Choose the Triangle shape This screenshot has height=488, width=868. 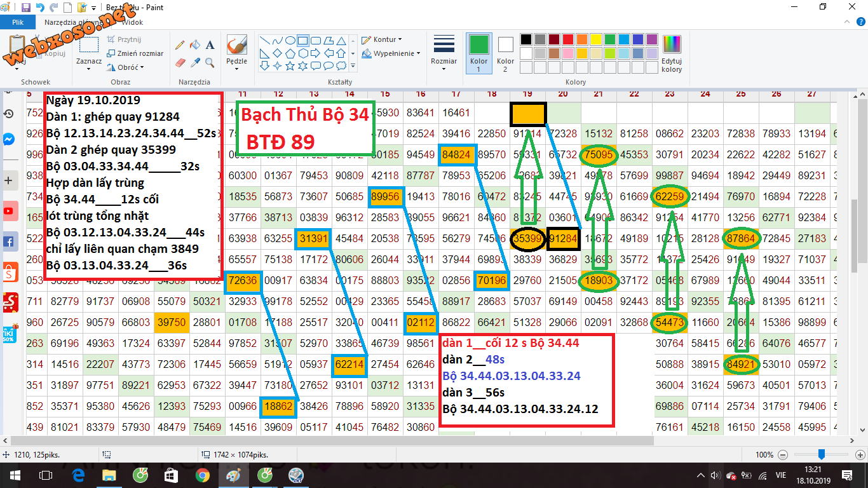341,40
